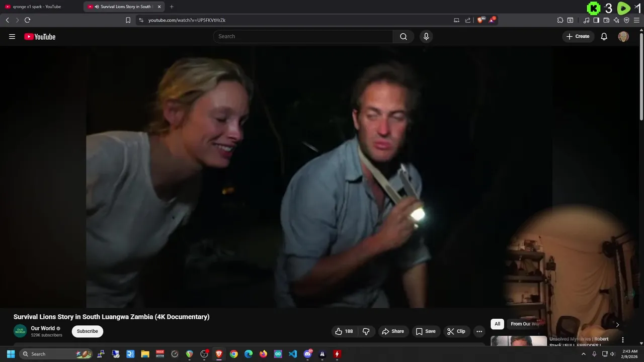Image resolution: width=644 pixels, height=362 pixels.
Task: Share this page from the address bar
Action: point(468,20)
